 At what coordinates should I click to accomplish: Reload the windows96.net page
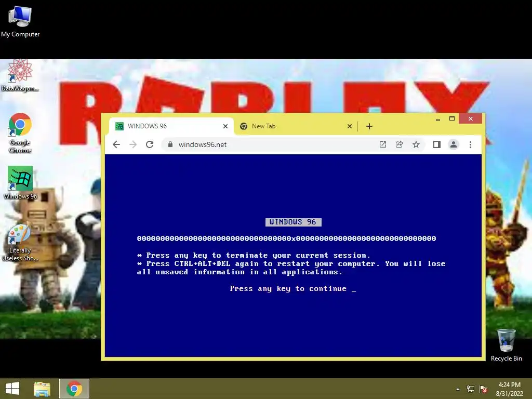coord(150,144)
